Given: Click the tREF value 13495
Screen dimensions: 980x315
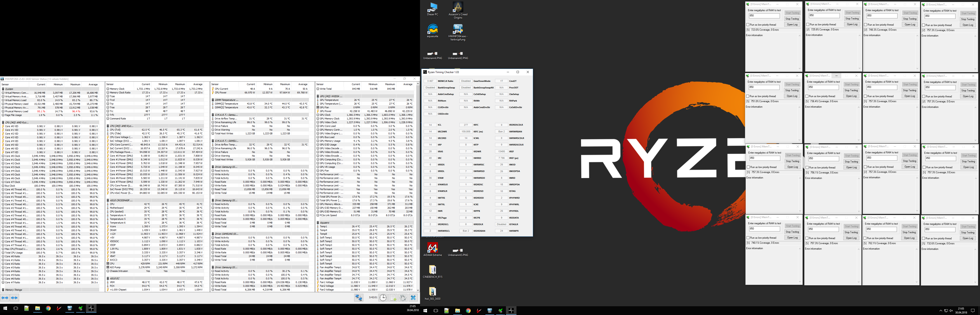Looking at the screenshot, I should tap(501, 151).
